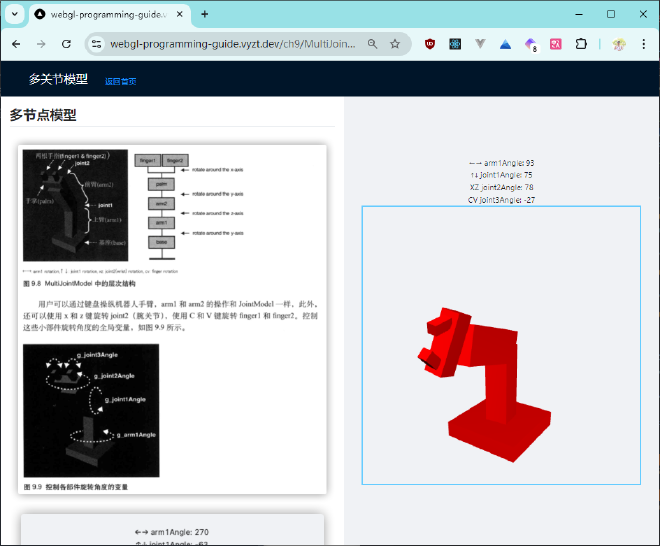Reload the current page

pyautogui.click(x=66, y=44)
